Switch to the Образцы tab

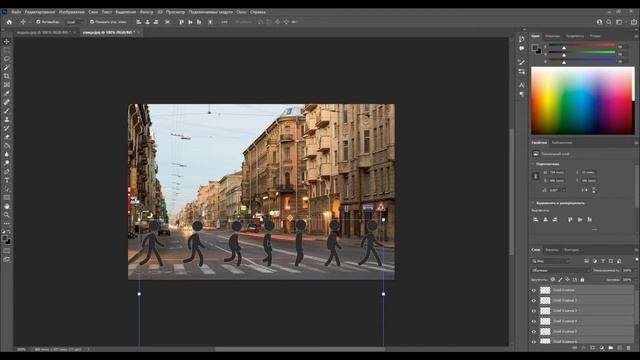(x=553, y=36)
